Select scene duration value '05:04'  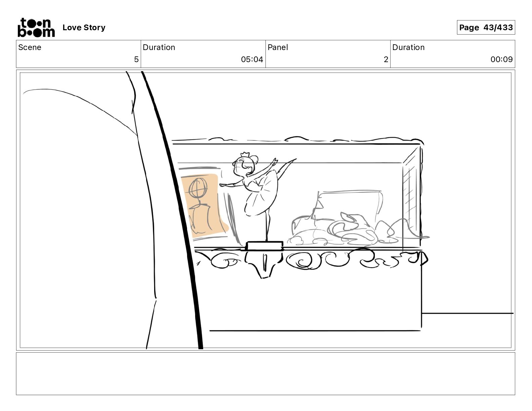point(252,59)
